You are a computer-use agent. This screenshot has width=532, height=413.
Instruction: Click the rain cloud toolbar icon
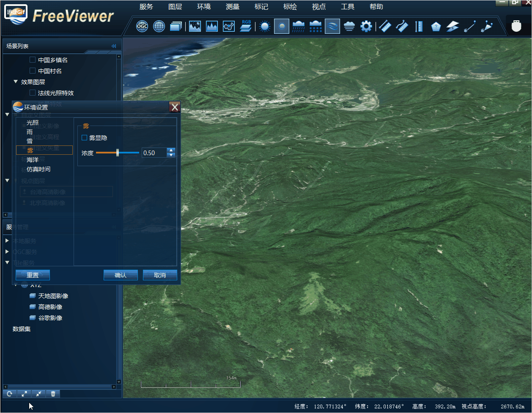[x=299, y=27]
